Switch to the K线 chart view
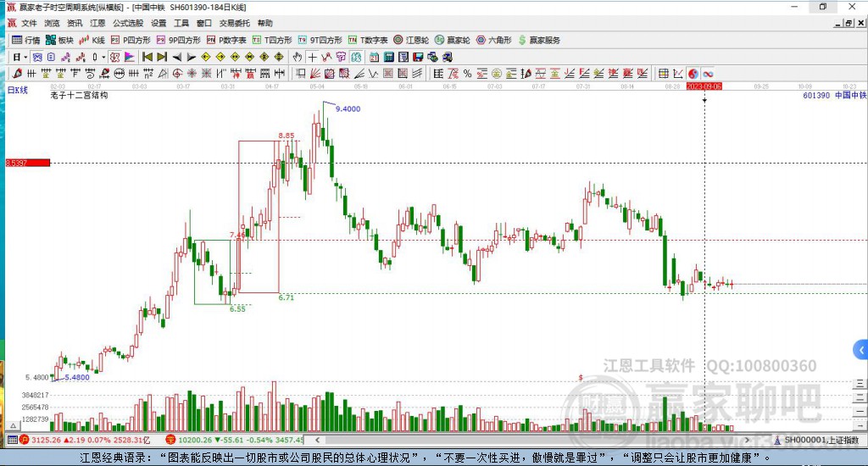 pos(92,40)
